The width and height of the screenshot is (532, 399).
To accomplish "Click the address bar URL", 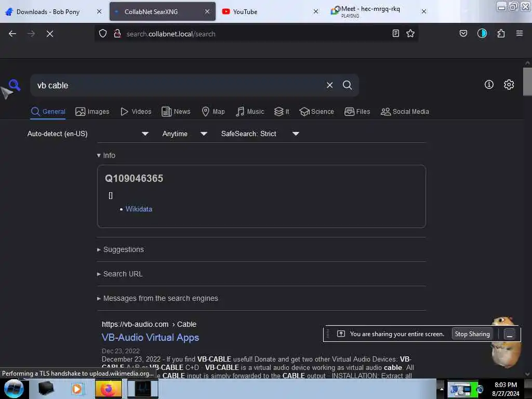I will 170,34.
